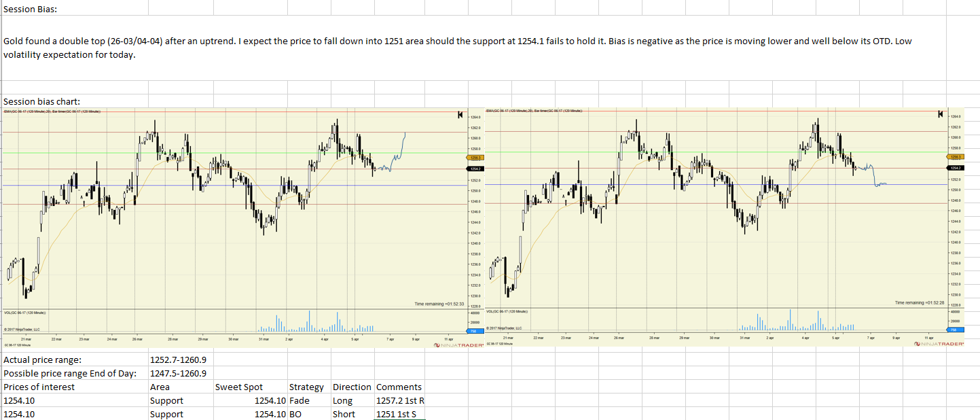Select the 'Direction' header cell
Image resolution: width=980 pixels, height=420 pixels.
[352, 387]
